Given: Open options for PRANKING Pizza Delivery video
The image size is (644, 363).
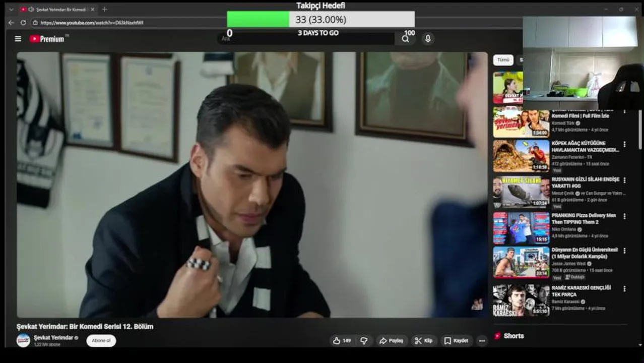Looking at the screenshot, I should (624, 216).
